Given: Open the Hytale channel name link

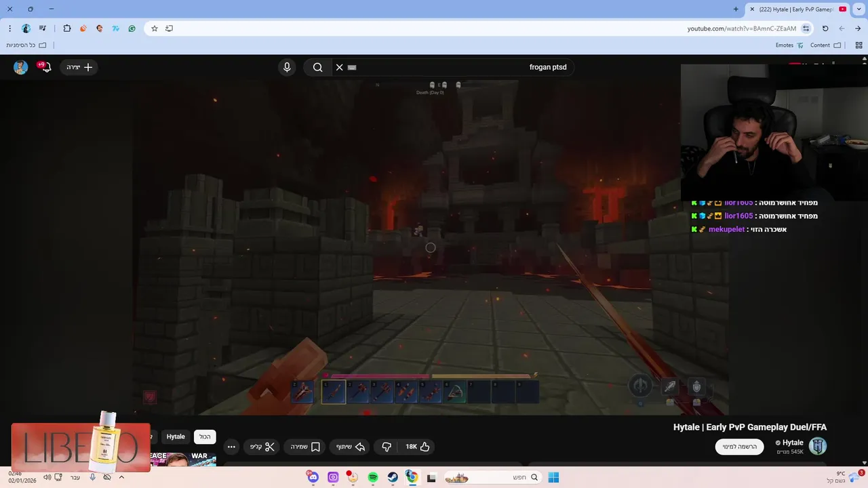Looking at the screenshot, I should [x=793, y=443].
